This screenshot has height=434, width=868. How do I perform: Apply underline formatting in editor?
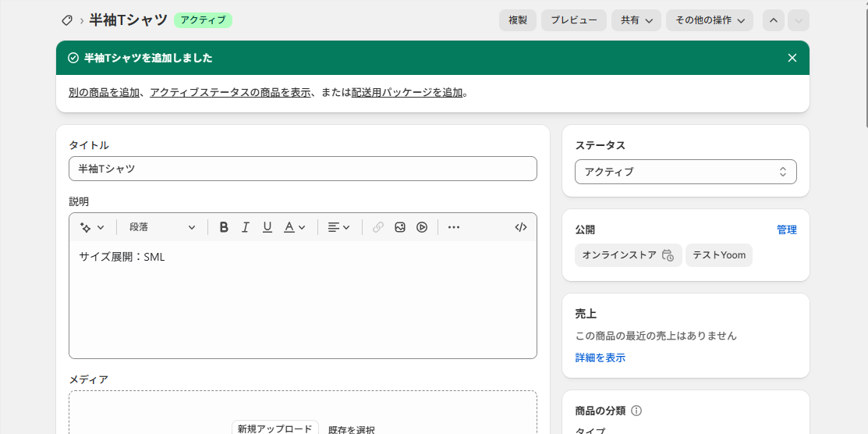click(x=267, y=227)
